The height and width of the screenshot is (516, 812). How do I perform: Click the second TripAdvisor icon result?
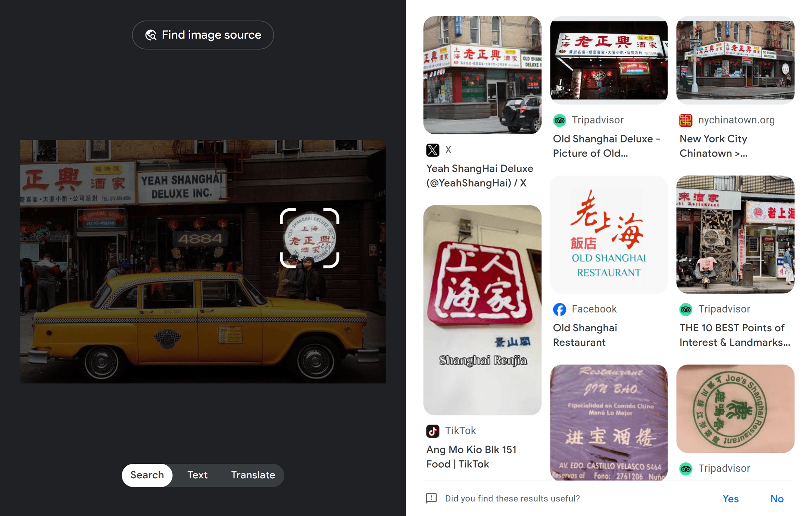pos(686,308)
